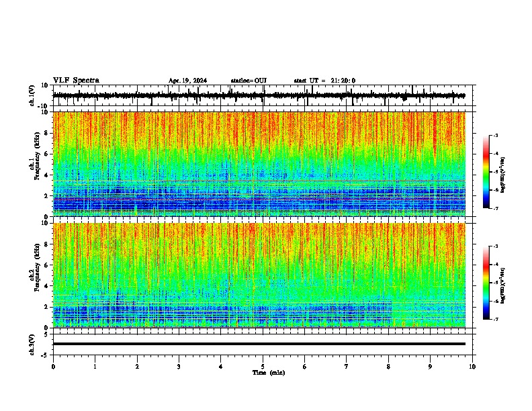
Task: Click the 'VLF Spectra' title text
Action: (x=76, y=81)
